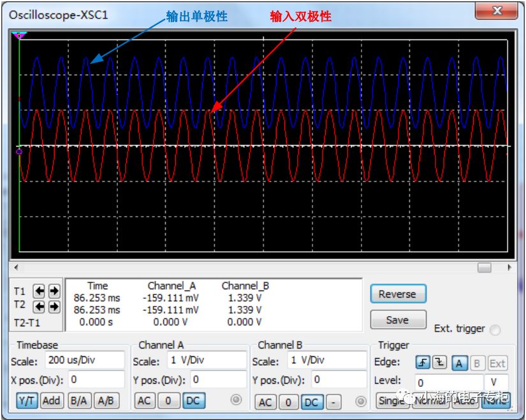Move cursor T1 left with arrow

(x=40, y=291)
